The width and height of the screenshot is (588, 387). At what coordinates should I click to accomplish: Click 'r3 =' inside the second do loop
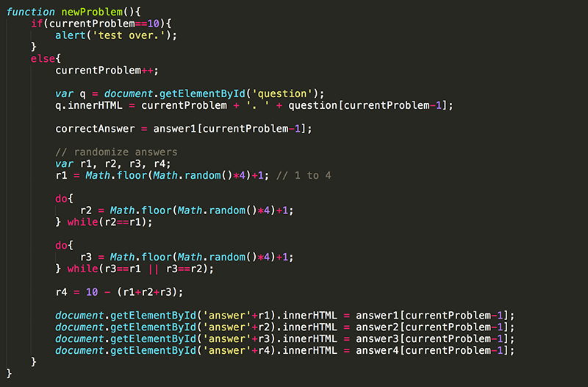pos(93,257)
